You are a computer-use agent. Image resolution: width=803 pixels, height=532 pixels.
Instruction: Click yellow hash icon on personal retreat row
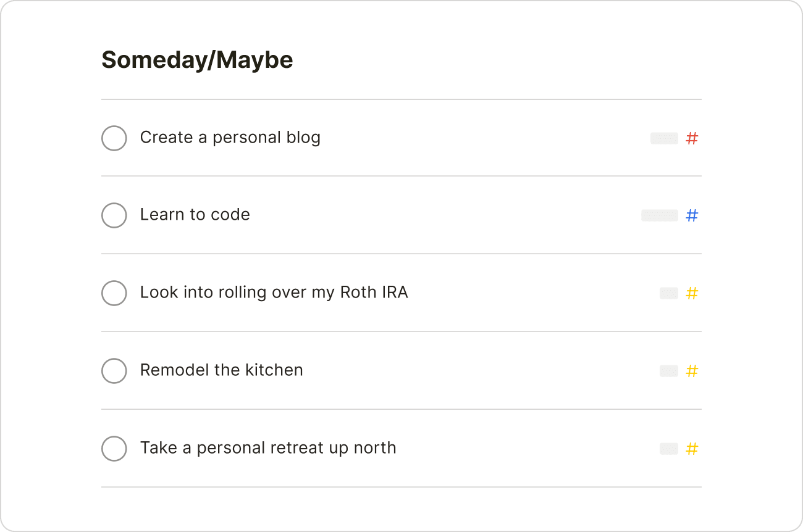[692, 449]
